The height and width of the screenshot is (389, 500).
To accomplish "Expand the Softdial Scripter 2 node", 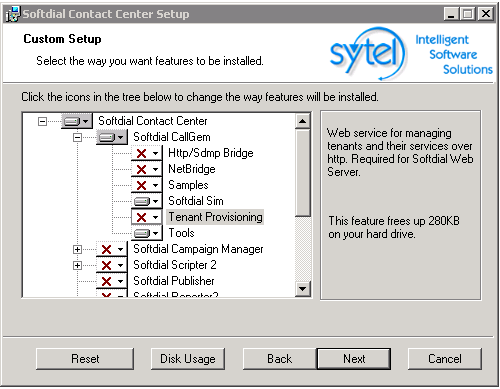I will [x=77, y=265].
